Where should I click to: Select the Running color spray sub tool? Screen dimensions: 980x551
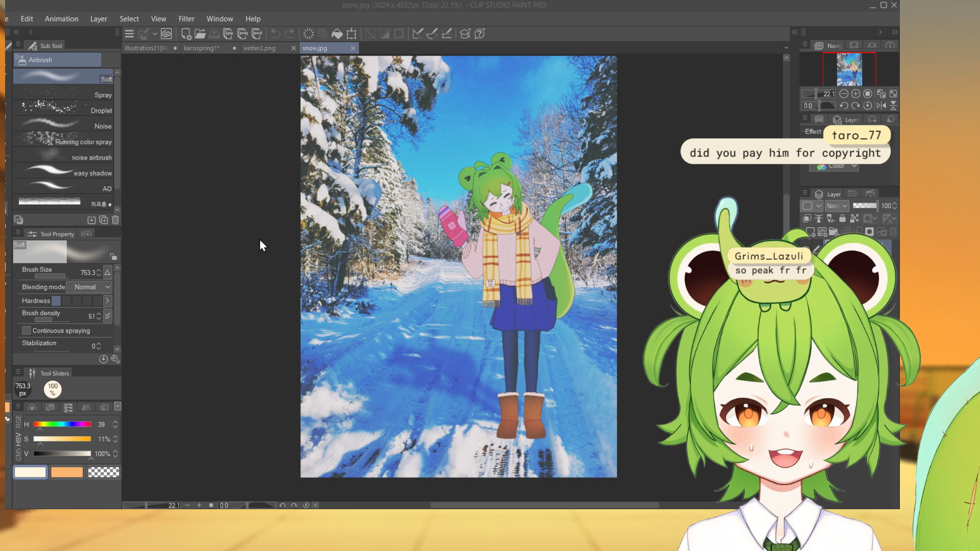[63, 140]
